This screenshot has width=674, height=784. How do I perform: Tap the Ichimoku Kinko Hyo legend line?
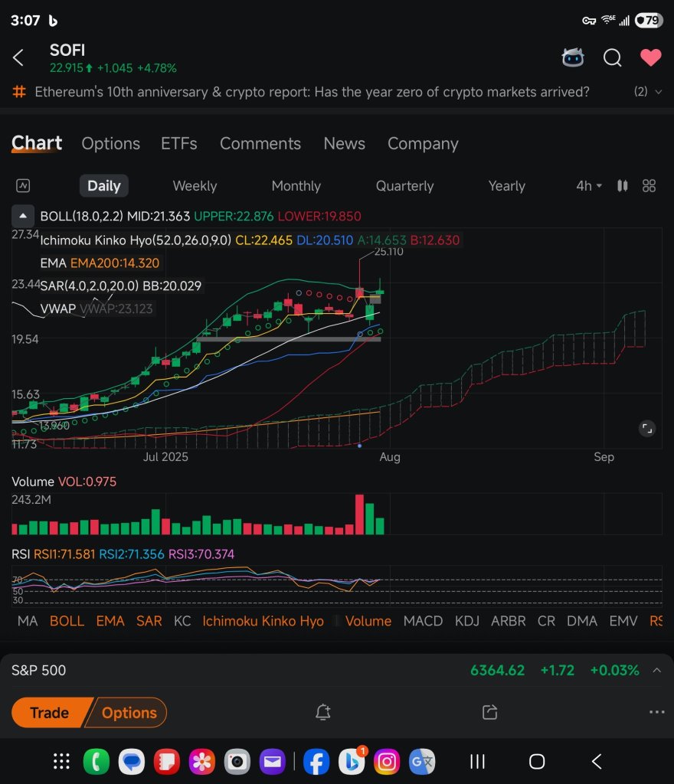tap(250, 240)
